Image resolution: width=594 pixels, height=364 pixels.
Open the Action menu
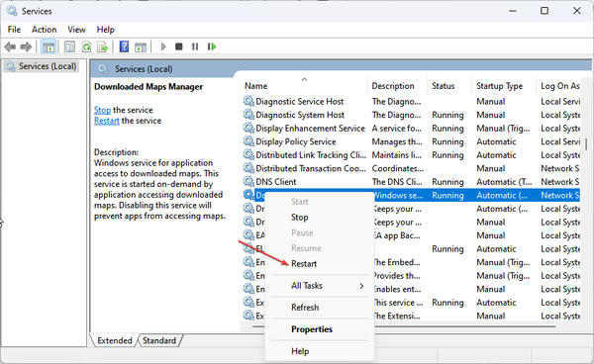[x=44, y=30]
